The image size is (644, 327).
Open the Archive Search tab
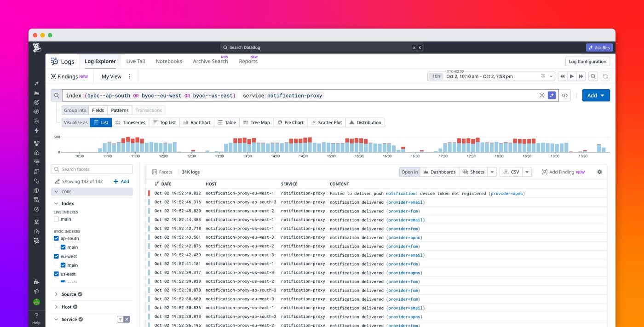pyautogui.click(x=210, y=61)
